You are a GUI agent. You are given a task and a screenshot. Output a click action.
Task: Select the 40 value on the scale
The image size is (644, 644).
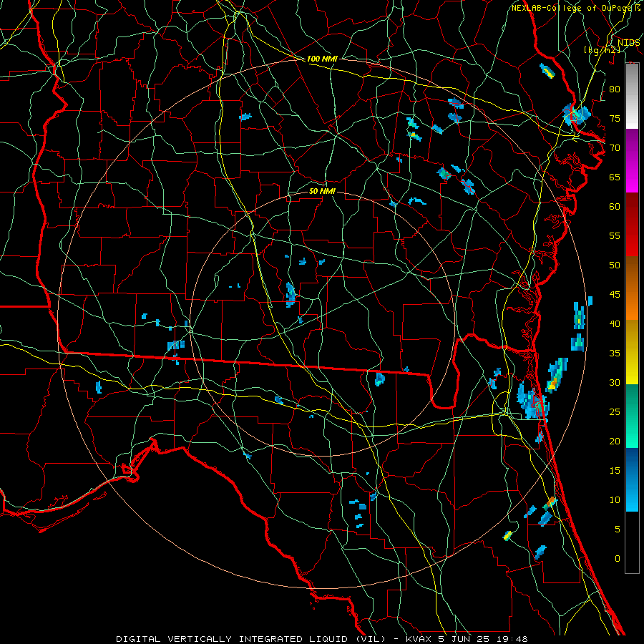pyautogui.click(x=615, y=323)
